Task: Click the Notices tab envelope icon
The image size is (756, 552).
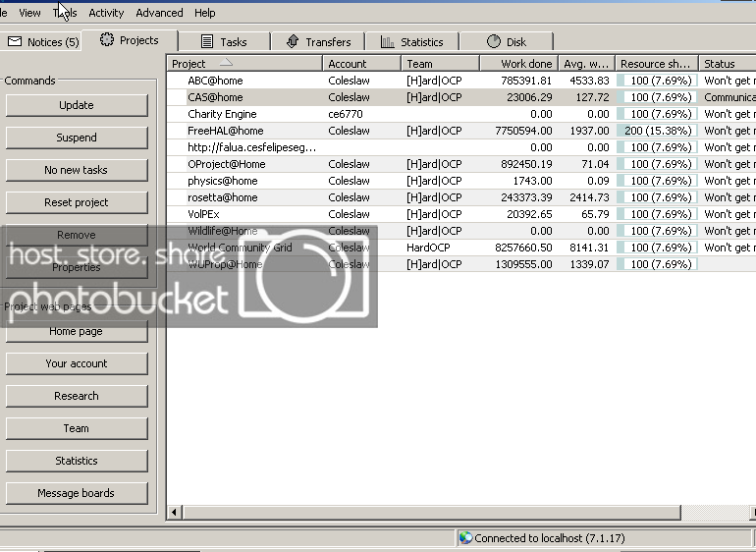Action: coord(15,42)
